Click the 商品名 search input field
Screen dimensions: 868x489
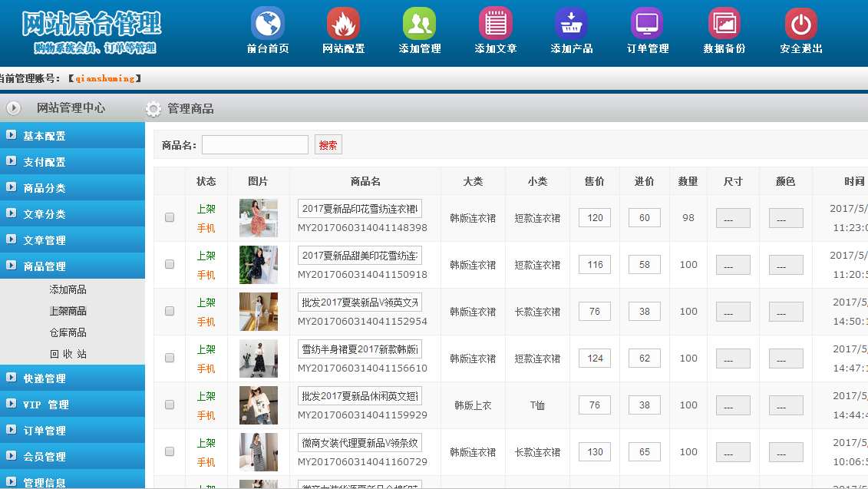(255, 145)
